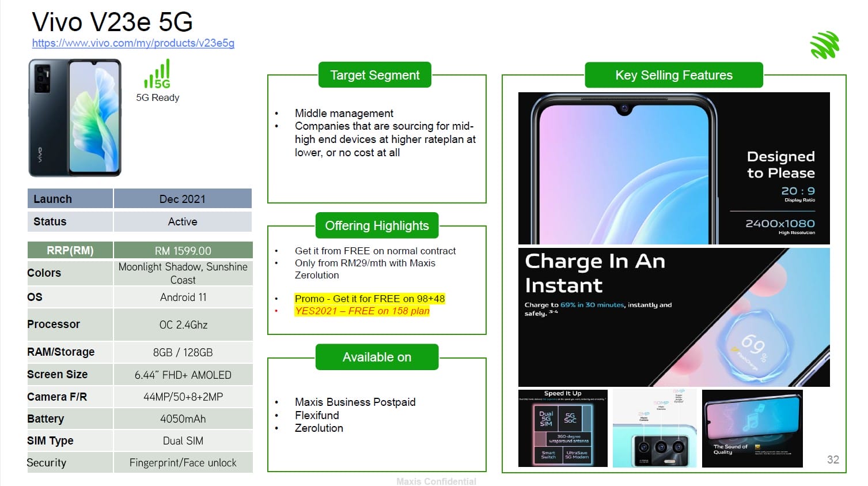The height and width of the screenshot is (486, 868).
Task: Open the triple camera feature thumbnail
Action: coord(655,428)
